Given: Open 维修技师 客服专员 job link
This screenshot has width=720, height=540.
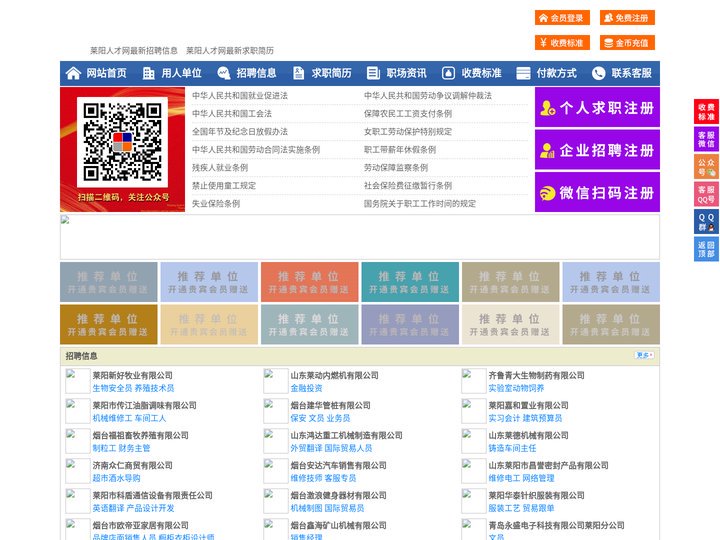Looking at the screenshot, I should click(323, 478).
